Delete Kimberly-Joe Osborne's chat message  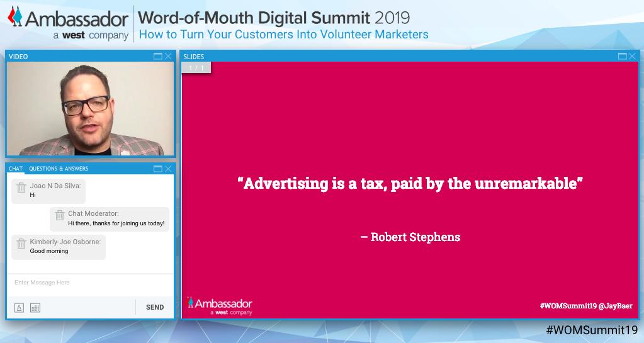(x=21, y=244)
